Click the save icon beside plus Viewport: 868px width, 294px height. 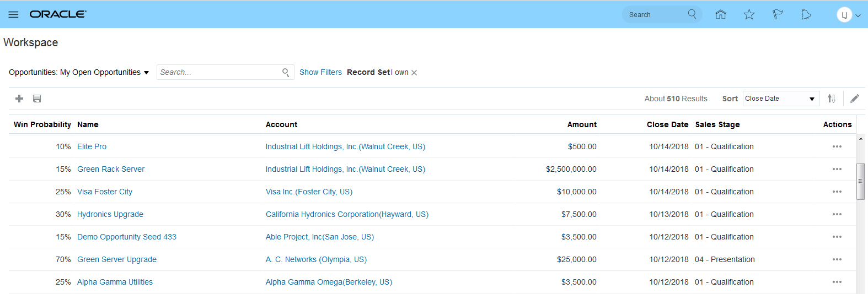pos(37,99)
